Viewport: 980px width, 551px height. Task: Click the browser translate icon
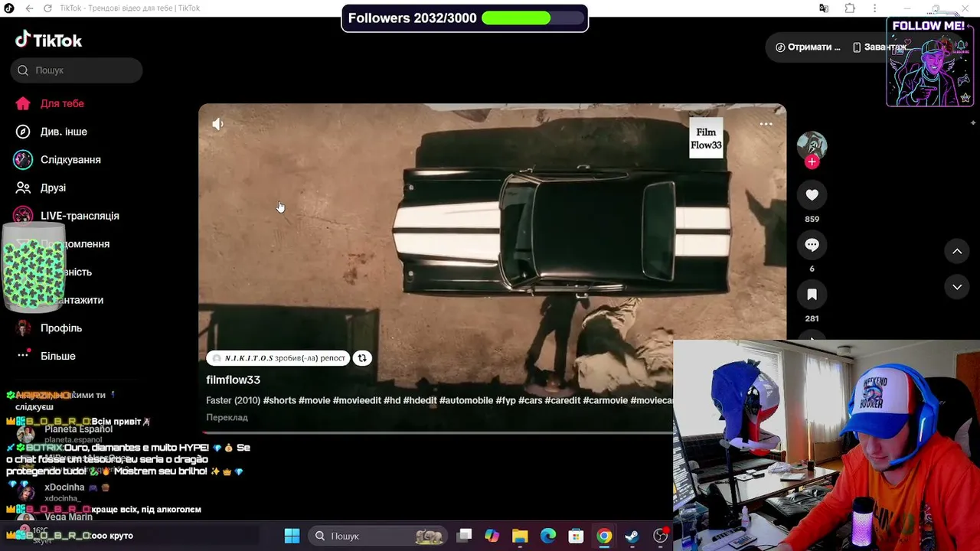824,8
